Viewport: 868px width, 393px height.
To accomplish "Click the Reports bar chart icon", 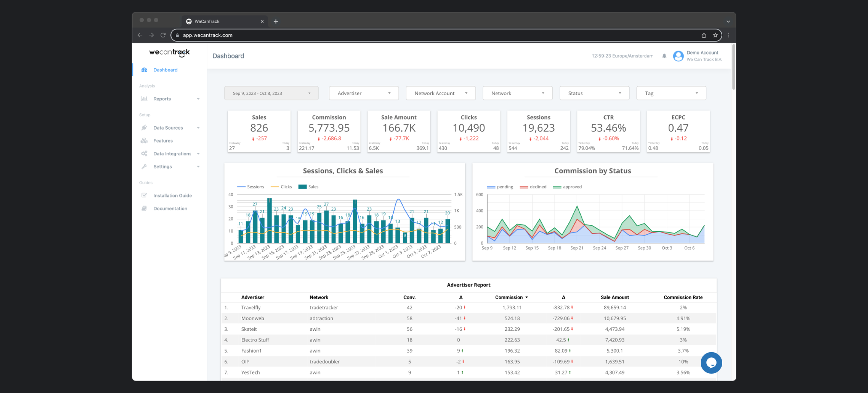I will 144,99.
